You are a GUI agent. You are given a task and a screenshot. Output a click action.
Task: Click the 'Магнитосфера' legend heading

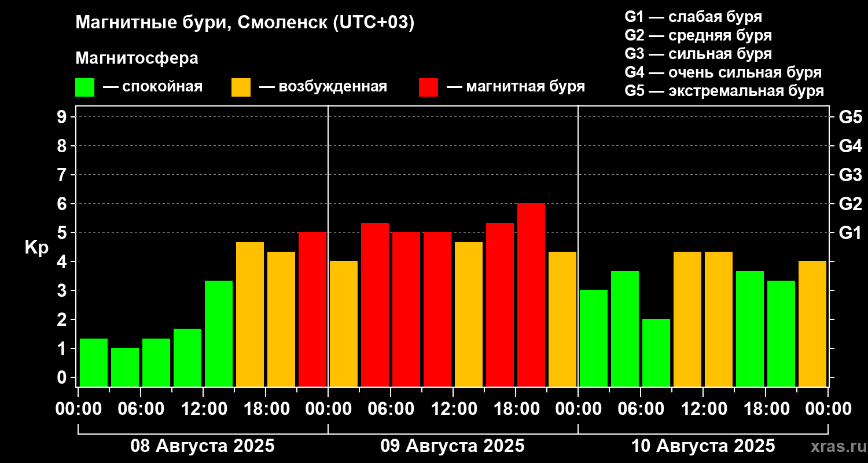[x=137, y=58]
